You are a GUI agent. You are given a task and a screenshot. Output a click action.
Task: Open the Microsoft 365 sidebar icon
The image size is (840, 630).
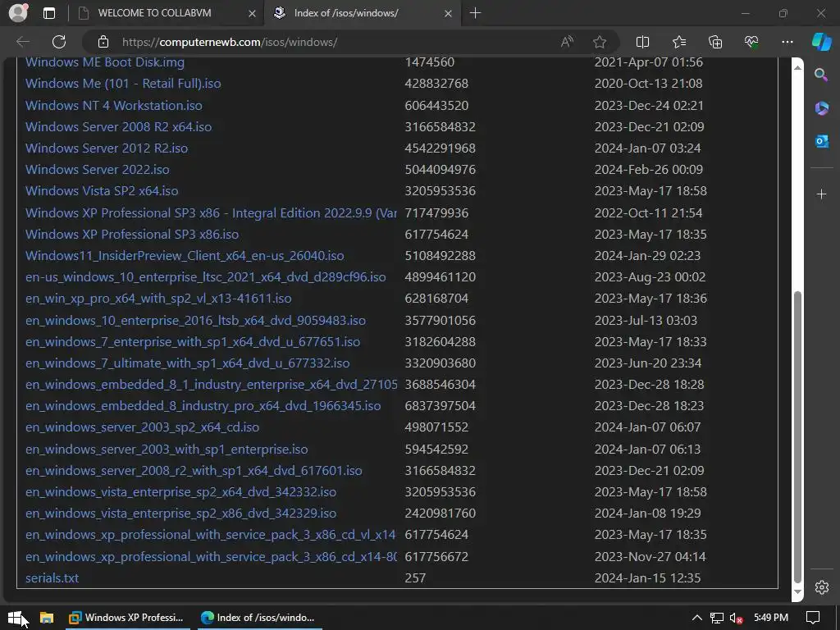click(x=821, y=108)
